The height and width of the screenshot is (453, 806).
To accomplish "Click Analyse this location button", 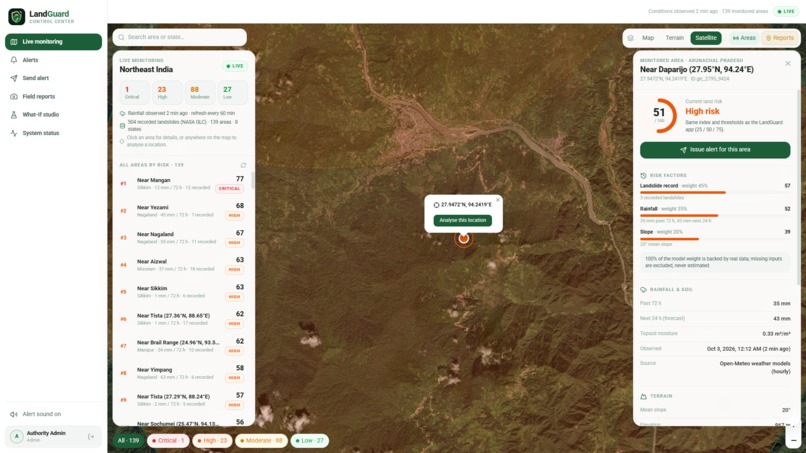I will point(463,220).
